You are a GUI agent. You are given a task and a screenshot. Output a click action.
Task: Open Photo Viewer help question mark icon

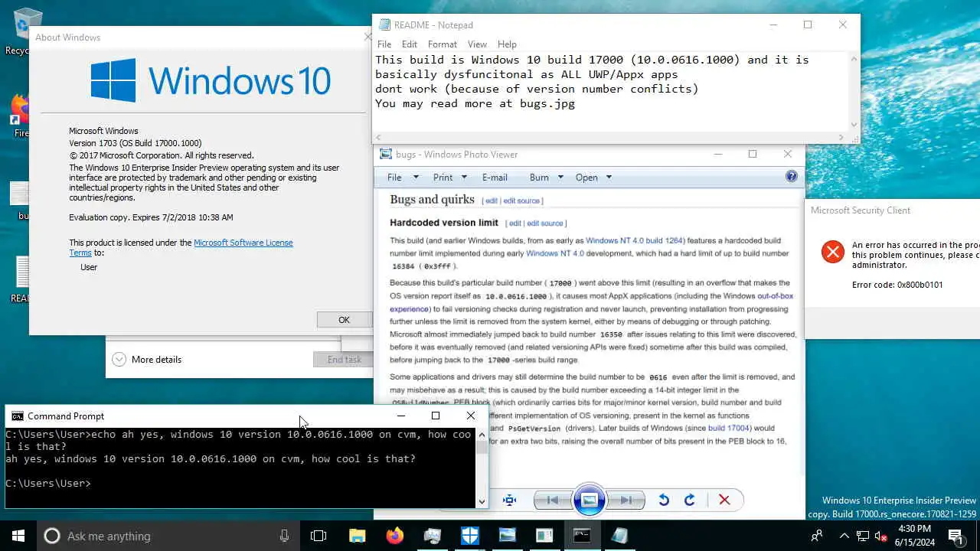(x=792, y=176)
